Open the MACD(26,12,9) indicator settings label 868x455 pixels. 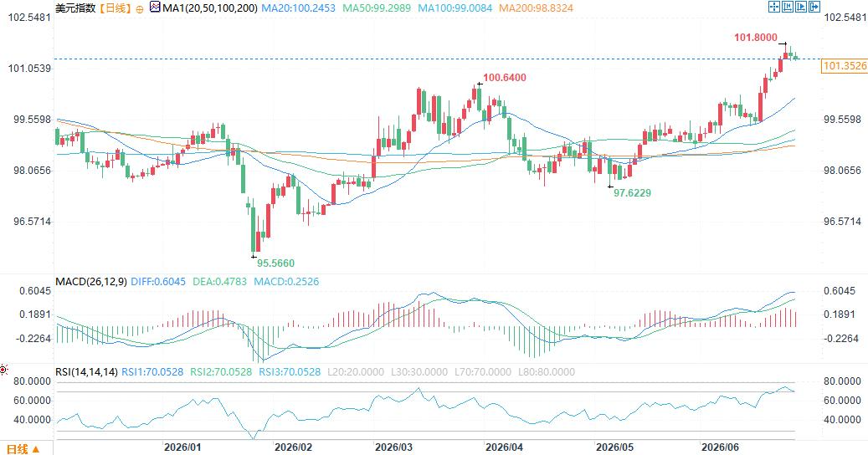coord(90,281)
